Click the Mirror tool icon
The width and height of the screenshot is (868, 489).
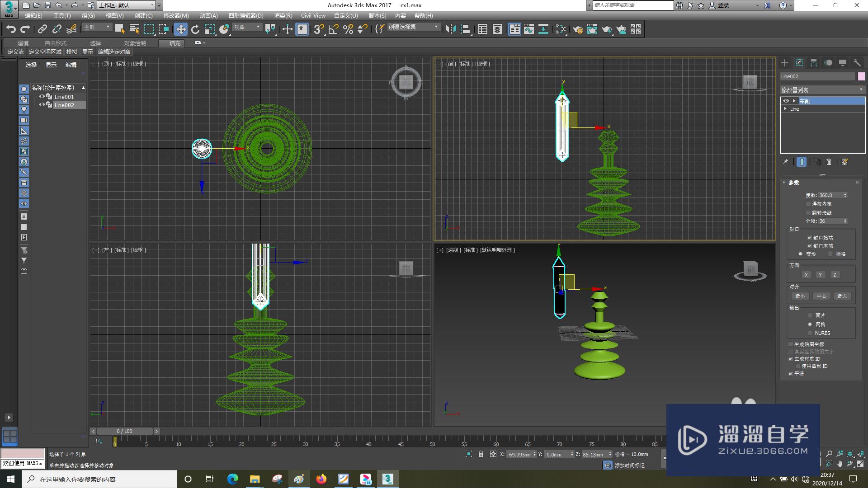(x=451, y=29)
